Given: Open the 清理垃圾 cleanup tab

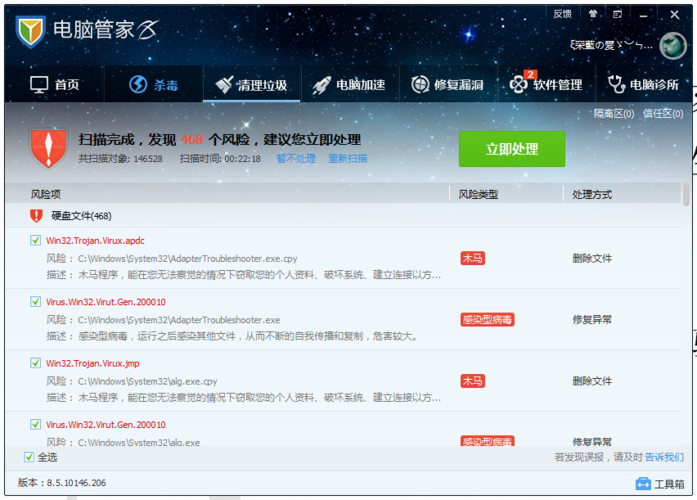Looking at the screenshot, I should coord(252,84).
